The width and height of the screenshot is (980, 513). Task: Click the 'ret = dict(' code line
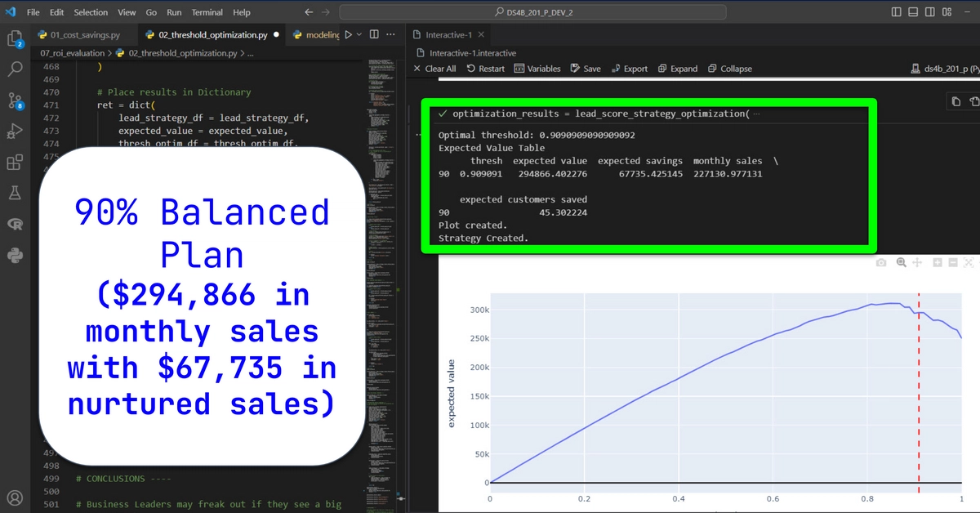coord(125,105)
